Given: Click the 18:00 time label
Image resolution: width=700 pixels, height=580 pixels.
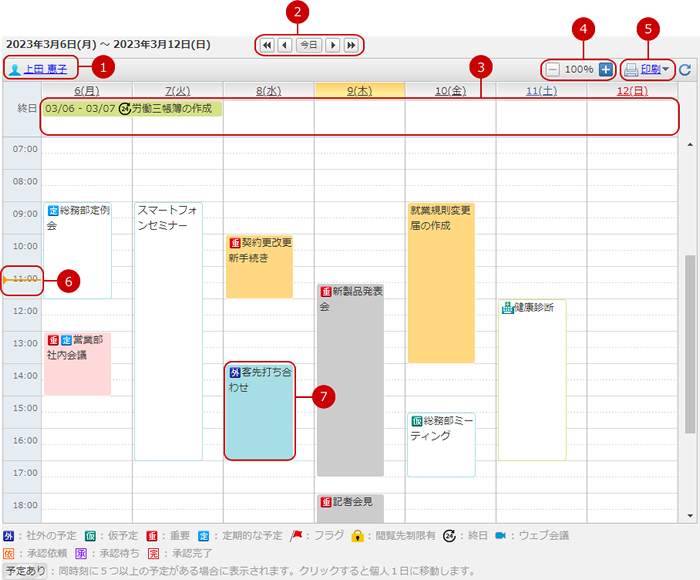Looking at the screenshot, I should point(25,505).
